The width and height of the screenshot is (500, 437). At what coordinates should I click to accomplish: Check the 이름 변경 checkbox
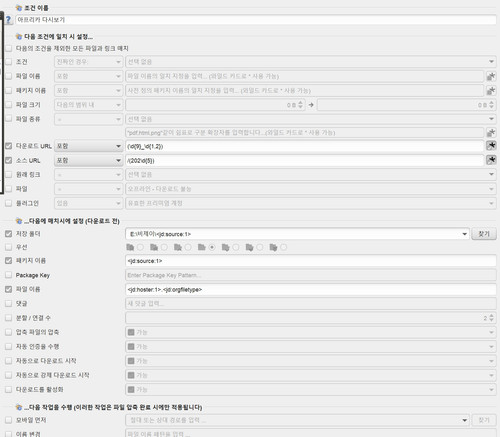click(x=9, y=434)
